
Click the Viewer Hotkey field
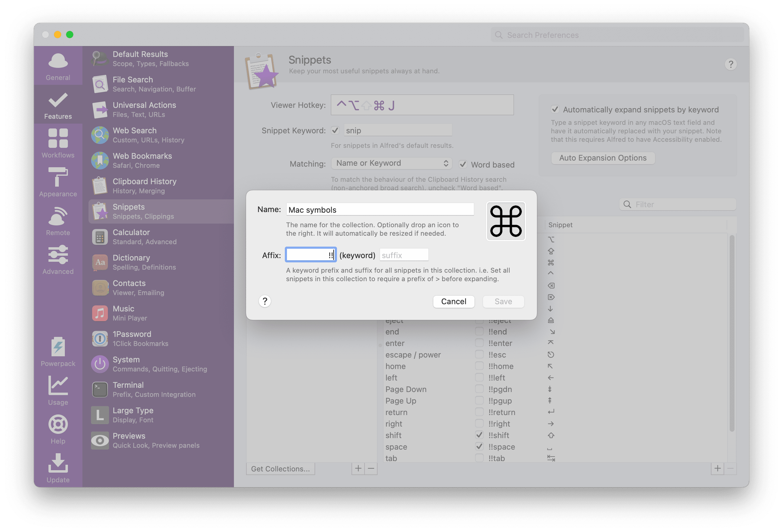point(422,105)
